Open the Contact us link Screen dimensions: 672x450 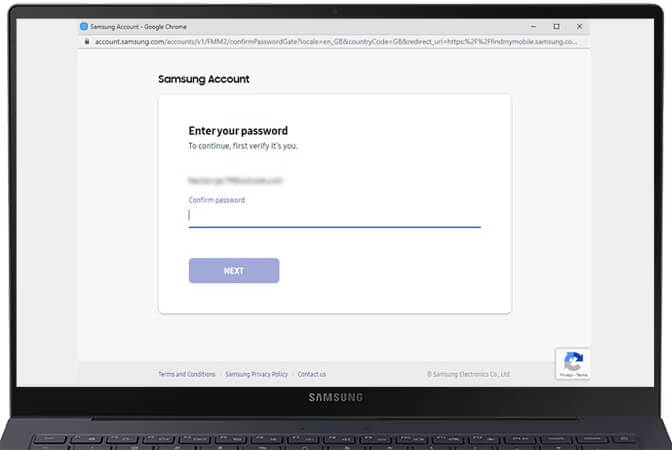click(312, 374)
